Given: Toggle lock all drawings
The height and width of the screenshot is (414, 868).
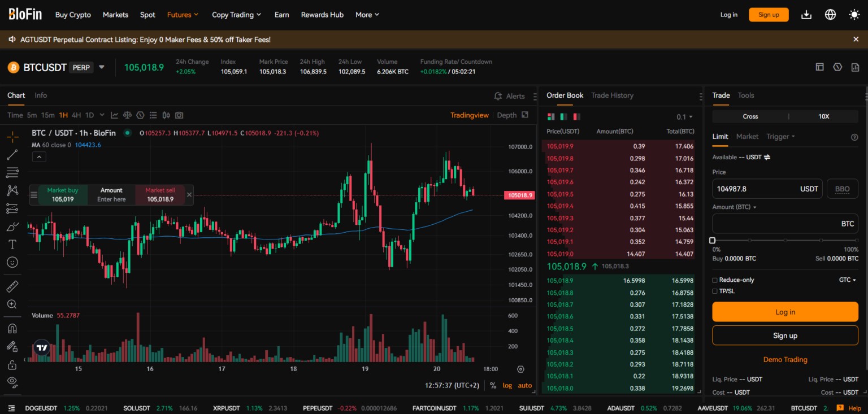Looking at the screenshot, I should pos(12,364).
